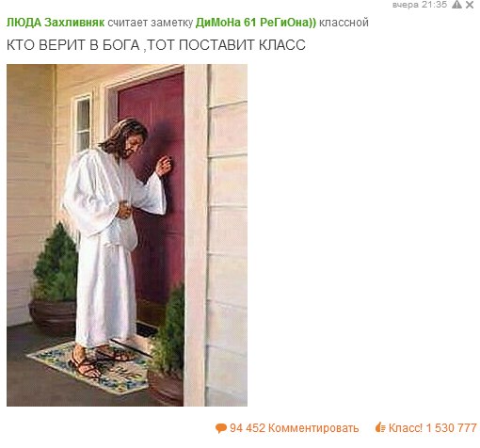
Task: Dismiss the post with the X icon
Action: coord(470,5)
